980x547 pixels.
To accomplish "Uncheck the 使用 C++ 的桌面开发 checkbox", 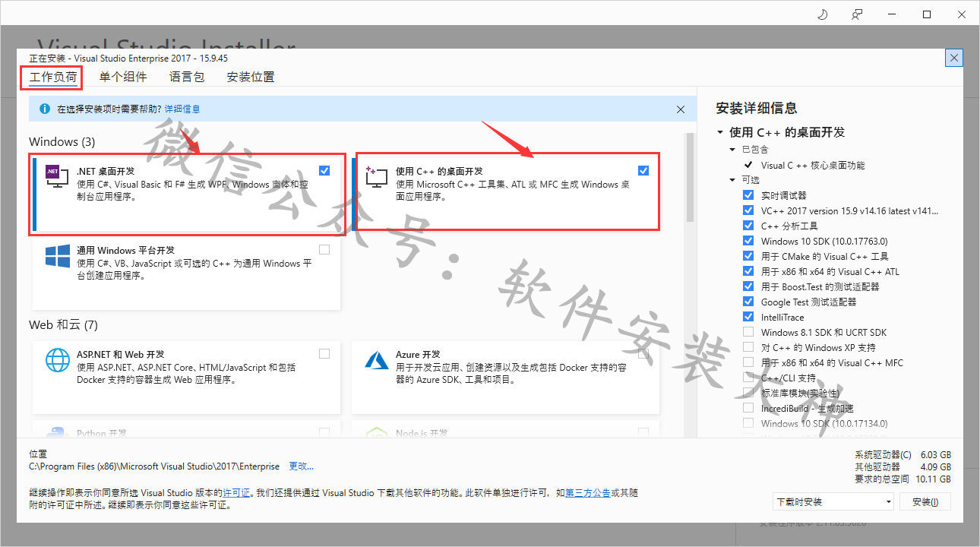I will (x=643, y=170).
